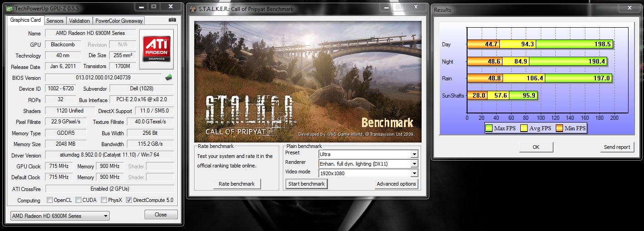Click the Day max FPS value 198.5

pos(602,44)
